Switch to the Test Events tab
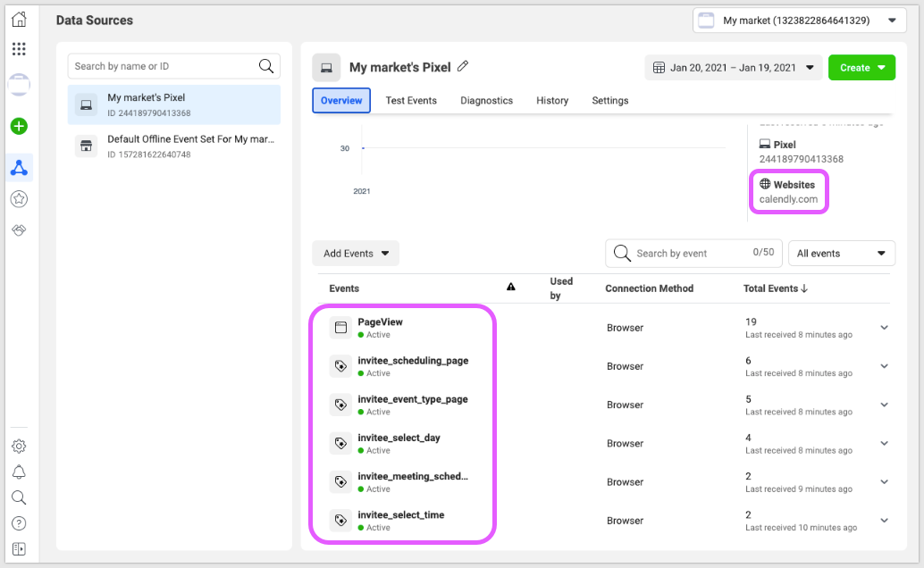 pos(411,100)
